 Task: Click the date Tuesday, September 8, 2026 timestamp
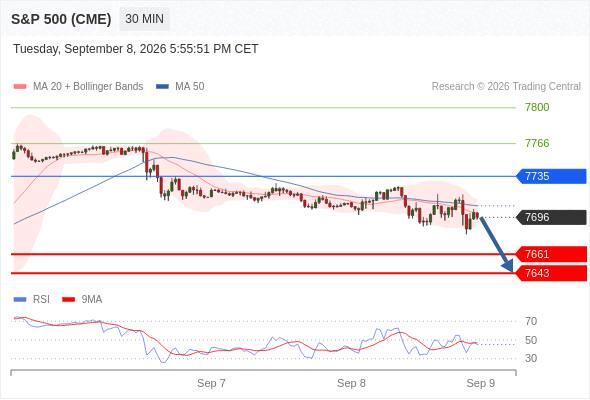pos(135,49)
